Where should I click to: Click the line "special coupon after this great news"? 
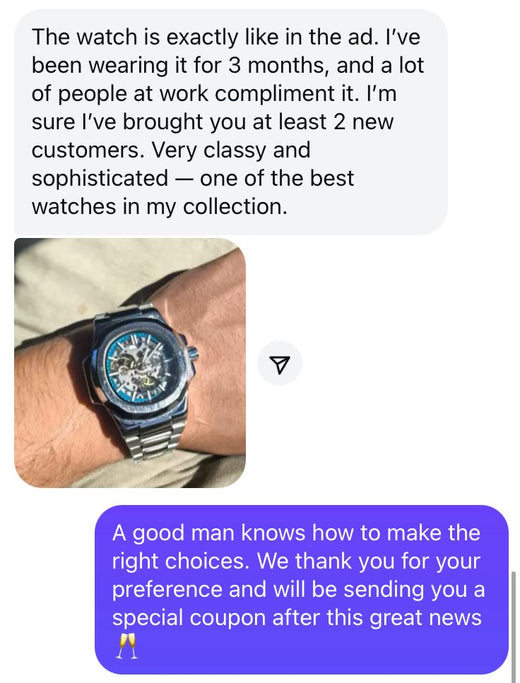click(297, 618)
